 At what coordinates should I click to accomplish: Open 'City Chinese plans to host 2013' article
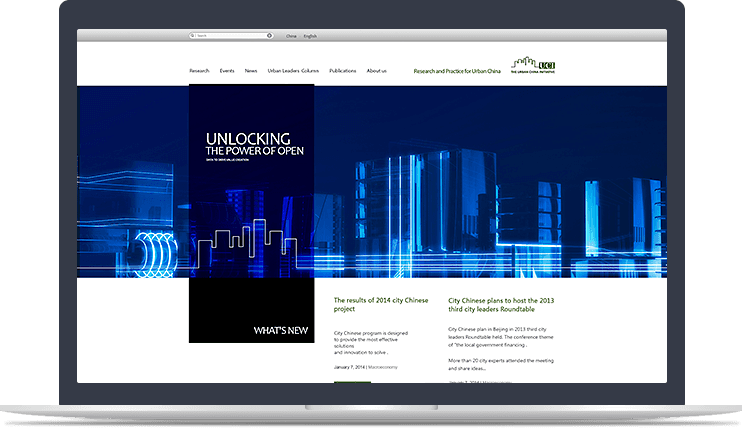click(x=501, y=304)
